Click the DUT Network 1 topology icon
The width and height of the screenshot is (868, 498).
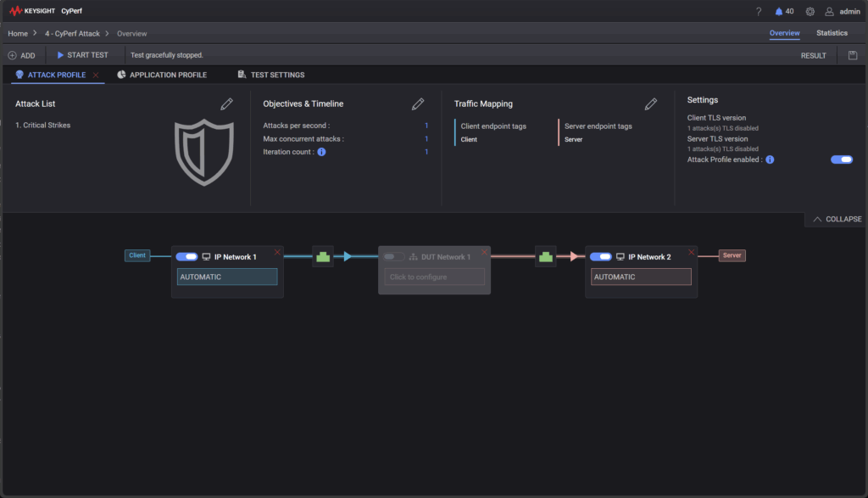tap(413, 257)
